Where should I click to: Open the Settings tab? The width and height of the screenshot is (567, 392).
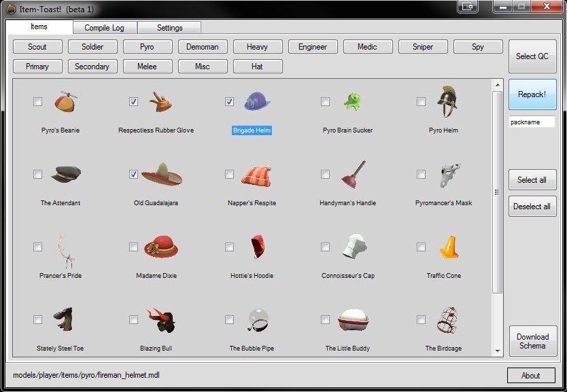point(169,28)
